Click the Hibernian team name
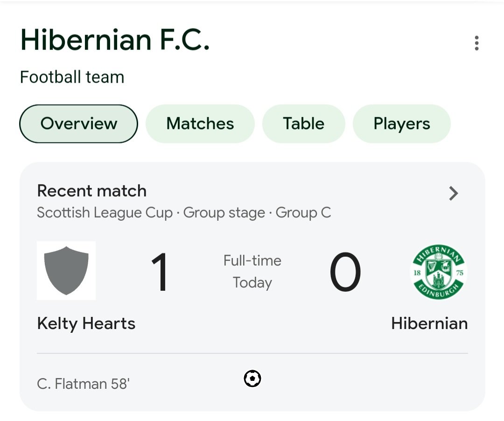The height and width of the screenshot is (421, 504). click(429, 323)
